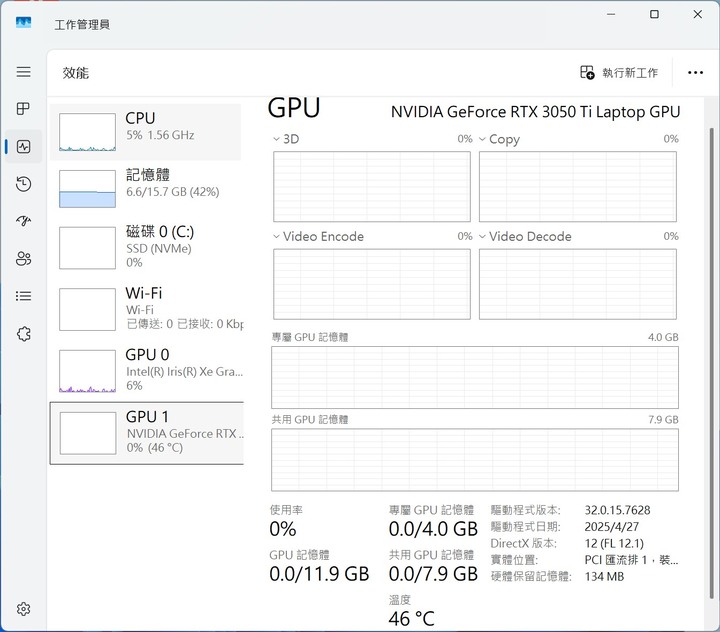The height and width of the screenshot is (632, 720).
Task: Click the GPU 0 mini graph thumbnail
Action: click(87, 371)
